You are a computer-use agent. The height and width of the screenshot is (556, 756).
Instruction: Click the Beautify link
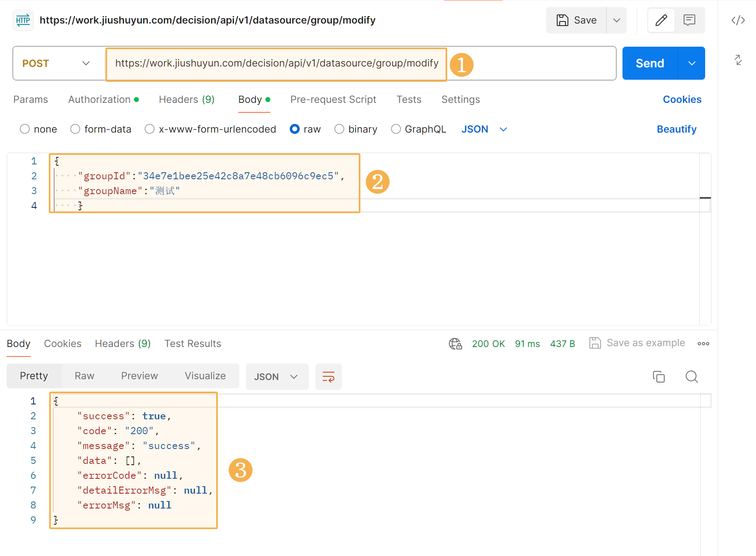pyautogui.click(x=676, y=129)
